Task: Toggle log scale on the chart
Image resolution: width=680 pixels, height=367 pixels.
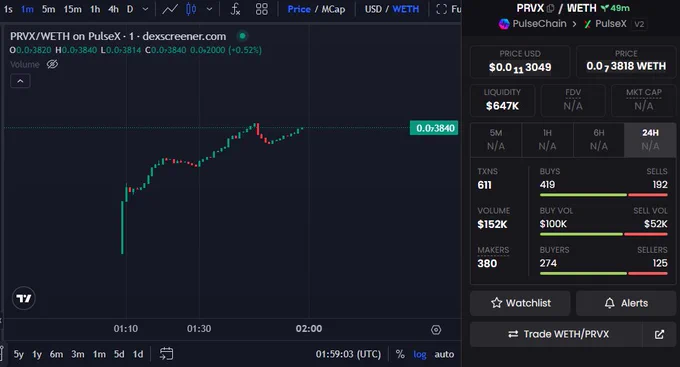Action: [x=419, y=354]
